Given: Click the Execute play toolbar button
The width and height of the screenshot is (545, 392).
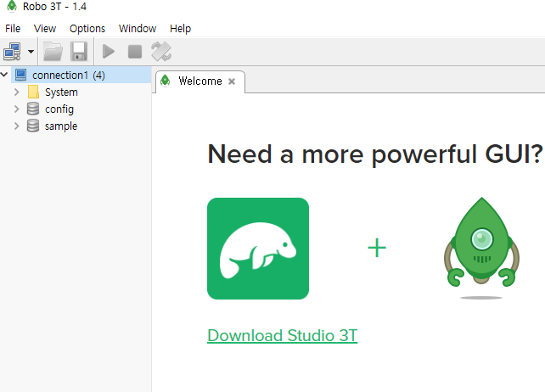Looking at the screenshot, I should 109,52.
